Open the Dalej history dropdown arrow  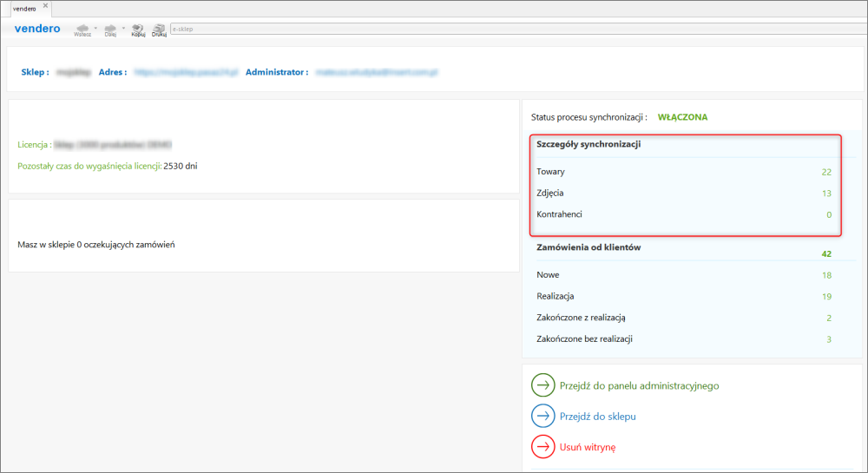coord(123,28)
